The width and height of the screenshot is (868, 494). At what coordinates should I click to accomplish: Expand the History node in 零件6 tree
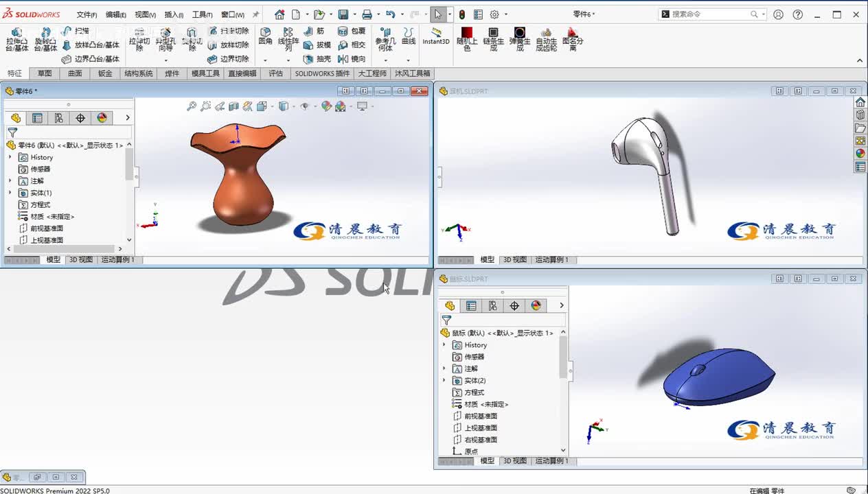point(10,157)
